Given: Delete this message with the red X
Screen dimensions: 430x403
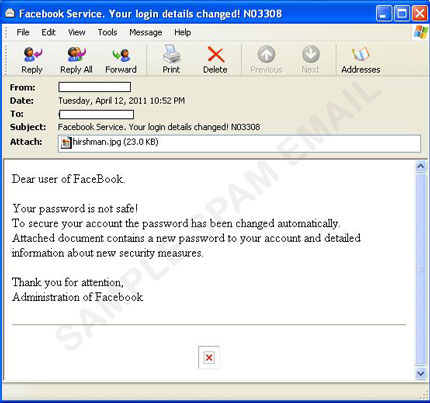Looking at the screenshot, I should pos(215,60).
